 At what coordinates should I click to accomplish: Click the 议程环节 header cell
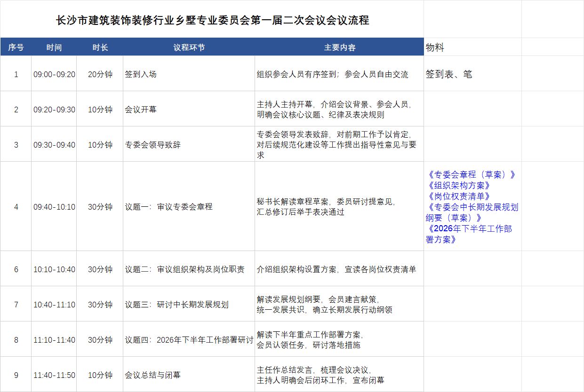[x=189, y=47]
